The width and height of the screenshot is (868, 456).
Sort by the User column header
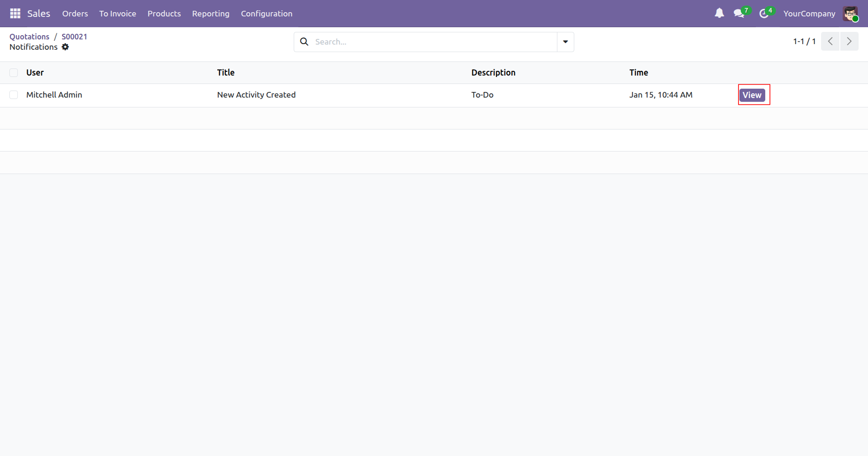35,73
